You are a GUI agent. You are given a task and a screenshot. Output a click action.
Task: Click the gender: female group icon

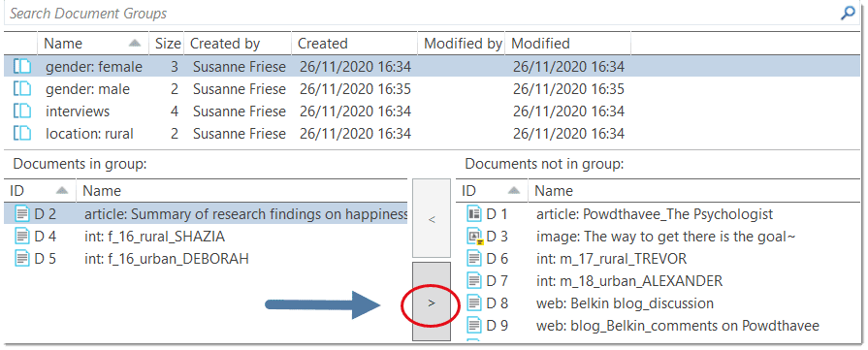point(22,67)
